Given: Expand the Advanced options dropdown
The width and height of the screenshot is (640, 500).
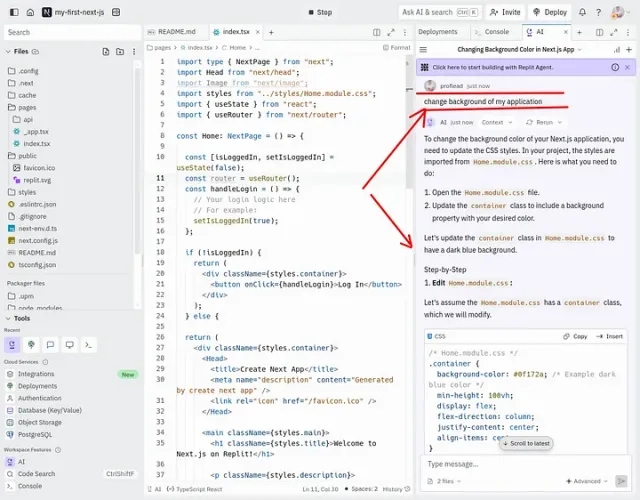Looking at the screenshot, I should tap(587, 481).
